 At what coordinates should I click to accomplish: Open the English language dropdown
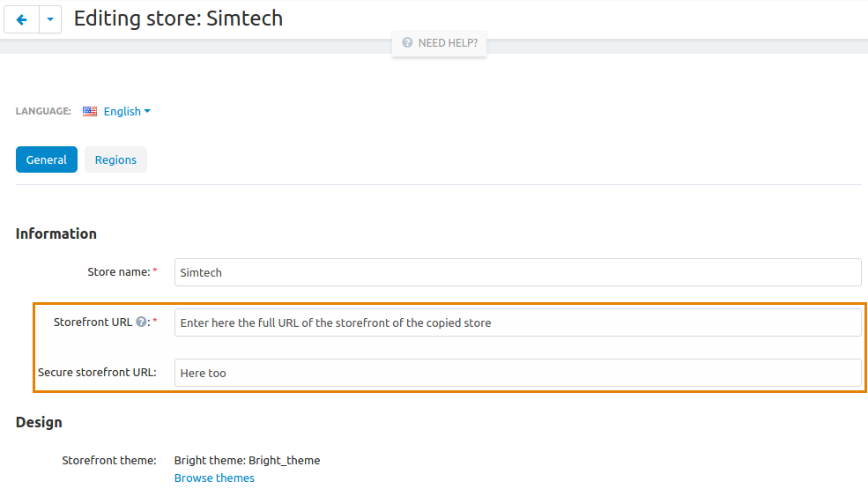click(x=127, y=111)
